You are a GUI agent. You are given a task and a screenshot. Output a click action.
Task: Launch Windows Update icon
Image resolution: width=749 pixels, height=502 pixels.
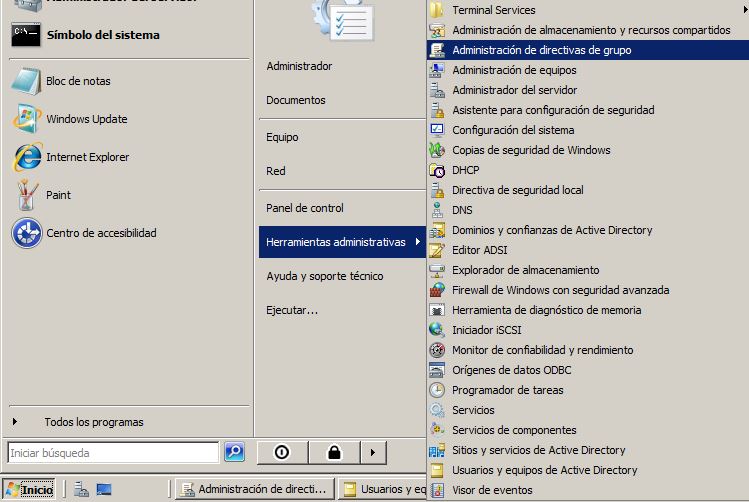click(26, 118)
